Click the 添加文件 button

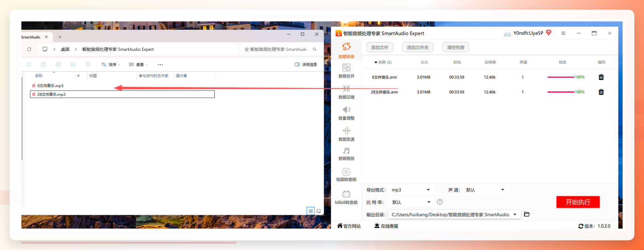tap(380, 48)
